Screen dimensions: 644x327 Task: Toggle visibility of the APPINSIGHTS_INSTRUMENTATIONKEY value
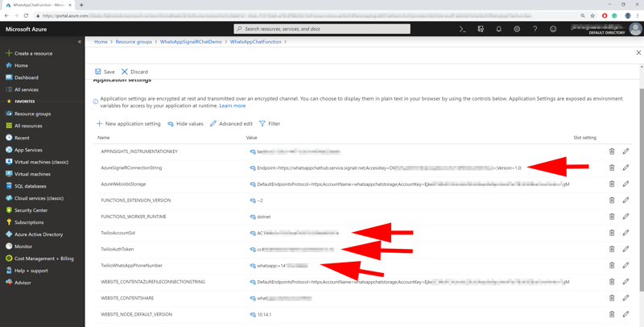(252, 151)
